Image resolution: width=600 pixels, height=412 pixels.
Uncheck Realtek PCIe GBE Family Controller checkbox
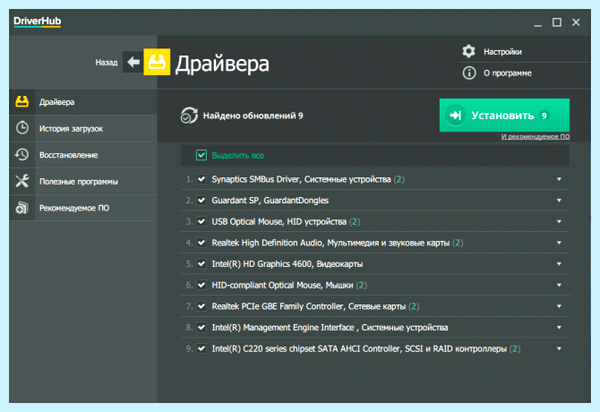(x=201, y=306)
